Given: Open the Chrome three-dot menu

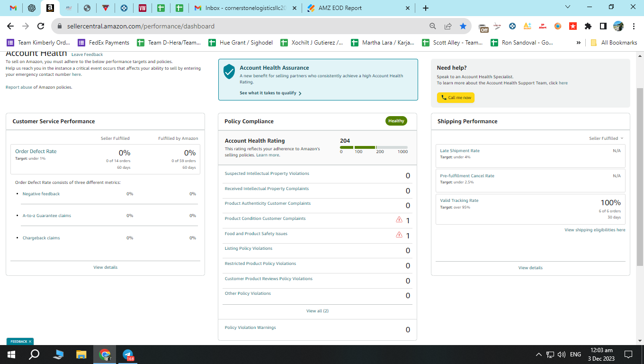Looking at the screenshot, I should coord(633,26).
